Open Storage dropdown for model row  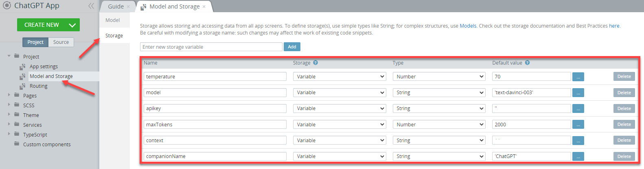(340, 93)
